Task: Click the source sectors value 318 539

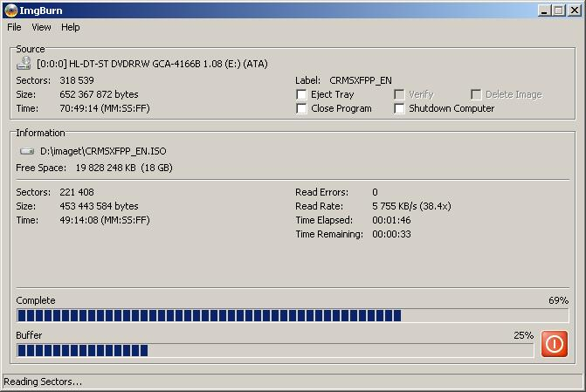Action: [x=77, y=80]
